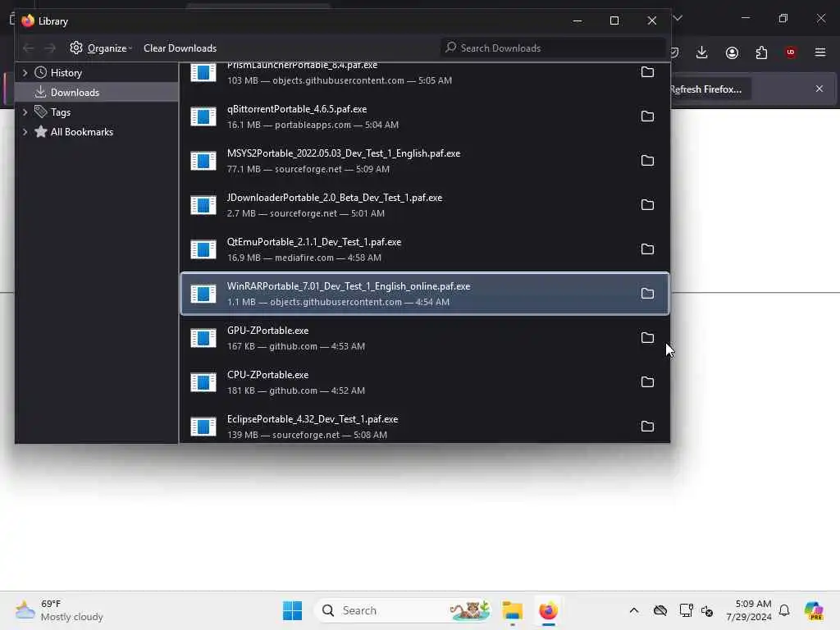Open the Organize dropdown menu
The height and width of the screenshot is (630, 840).
(x=101, y=48)
